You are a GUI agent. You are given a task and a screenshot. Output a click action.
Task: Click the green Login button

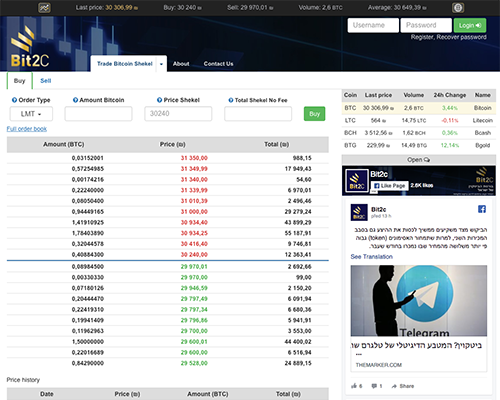(x=470, y=25)
